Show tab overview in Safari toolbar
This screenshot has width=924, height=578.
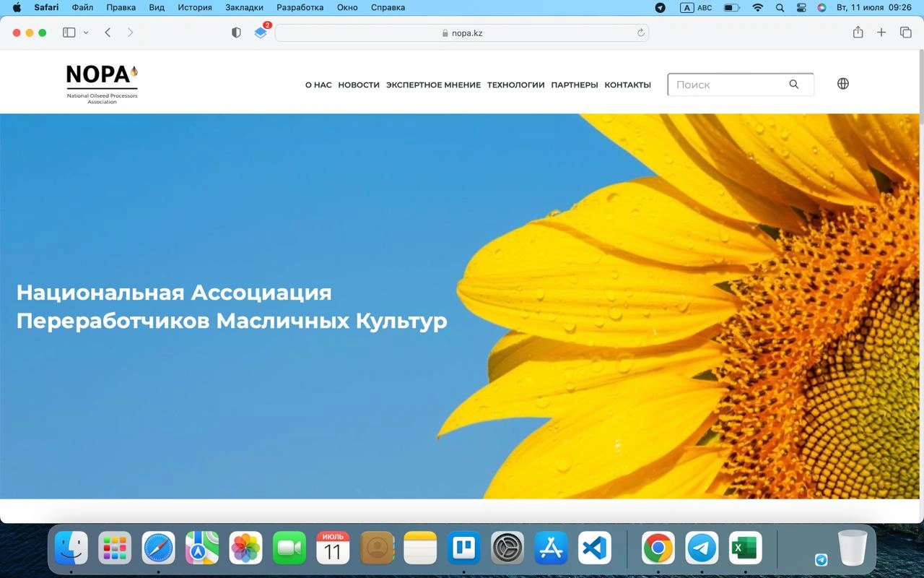[905, 33]
